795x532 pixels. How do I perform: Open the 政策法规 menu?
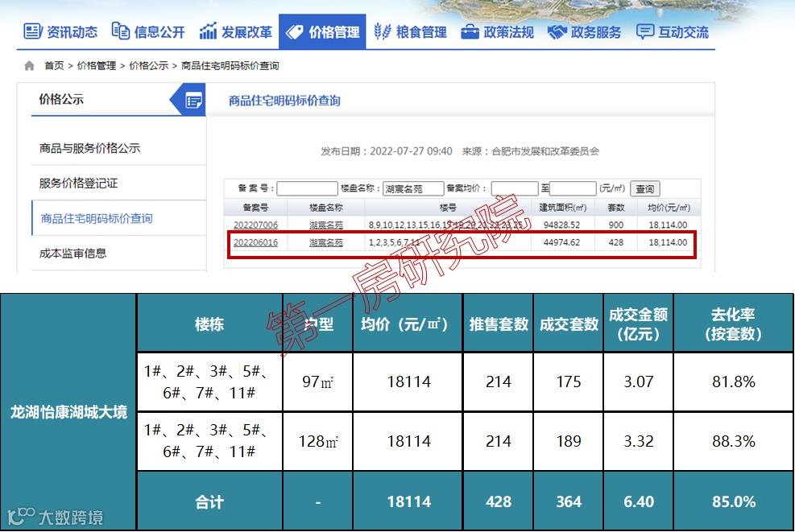(498, 32)
